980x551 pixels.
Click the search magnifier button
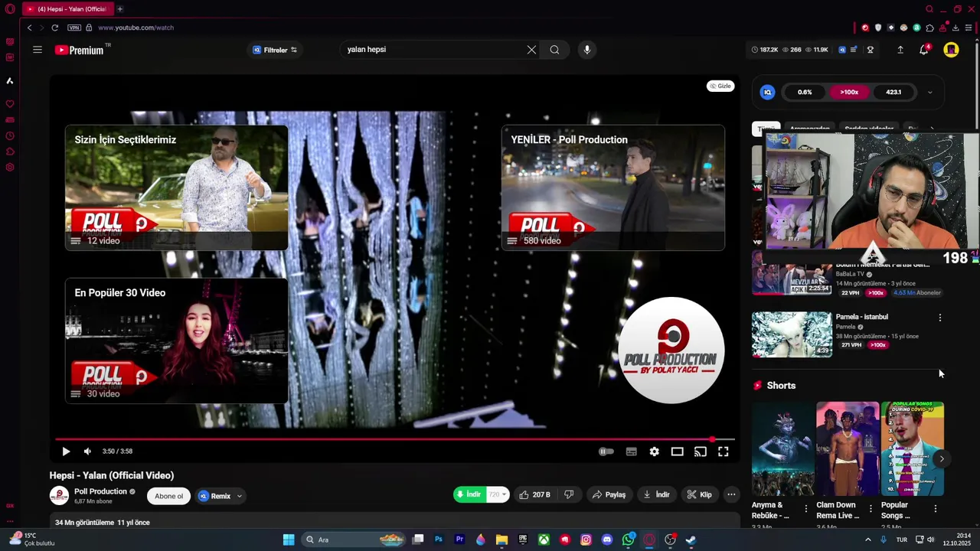click(554, 50)
